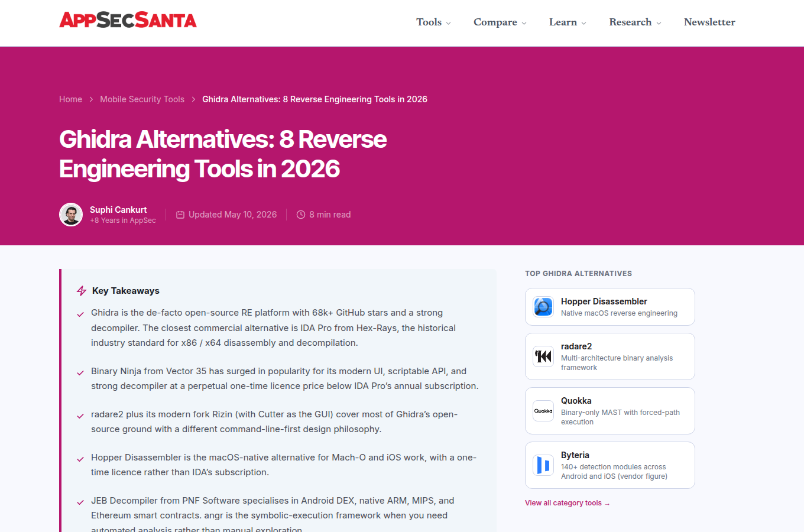Click the TOP GHIDRA ALTERNATIVES heading
Screen dimensions: 804x532
pyautogui.click(x=578, y=274)
